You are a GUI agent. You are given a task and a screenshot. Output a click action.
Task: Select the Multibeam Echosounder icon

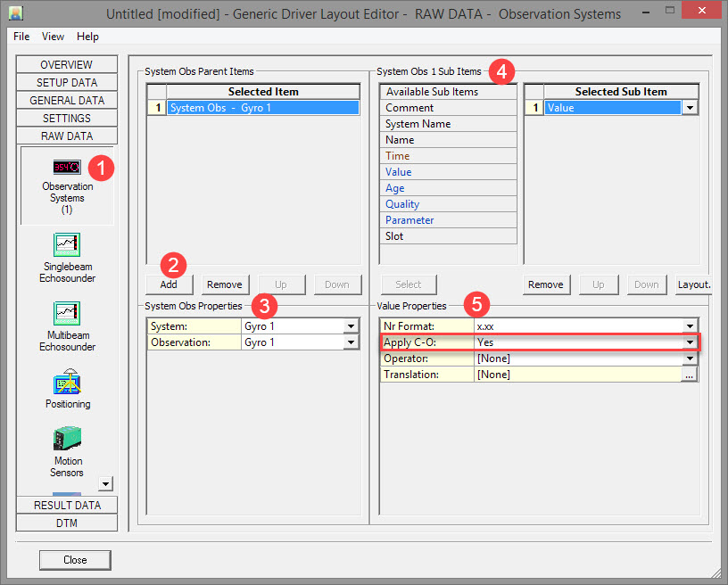pyautogui.click(x=67, y=313)
